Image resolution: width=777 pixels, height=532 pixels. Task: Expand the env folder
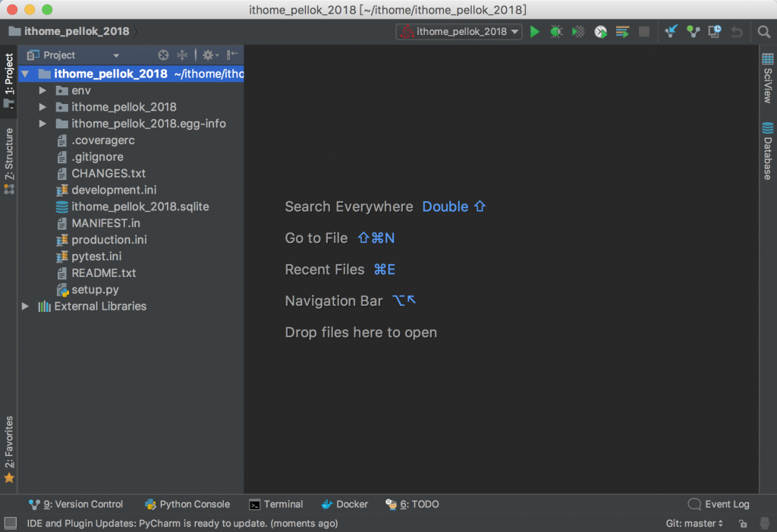42,91
